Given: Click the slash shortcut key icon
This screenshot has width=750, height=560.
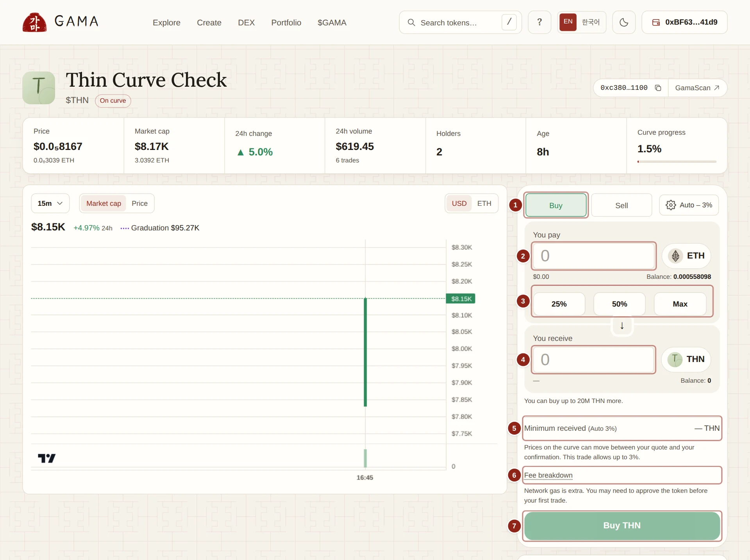Looking at the screenshot, I should pyautogui.click(x=509, y=22).
